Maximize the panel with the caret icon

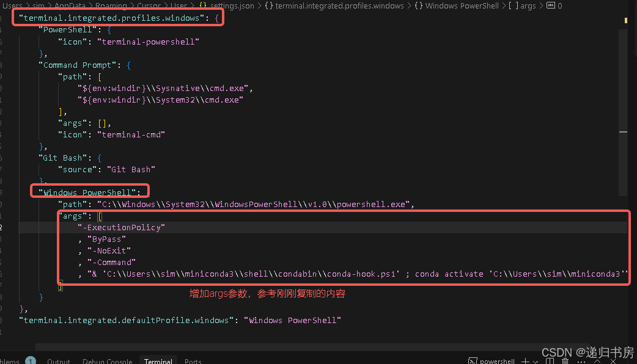pos(597,361)
